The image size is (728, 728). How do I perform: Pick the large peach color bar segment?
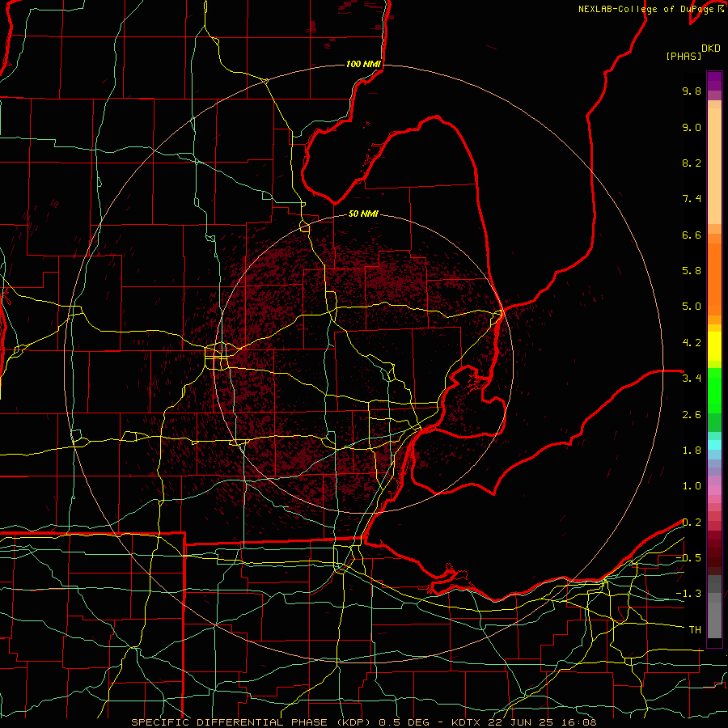point(714,167)
